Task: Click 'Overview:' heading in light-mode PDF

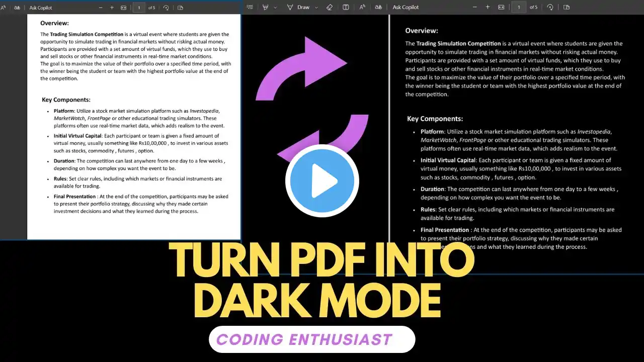Action: coord(54,23)
